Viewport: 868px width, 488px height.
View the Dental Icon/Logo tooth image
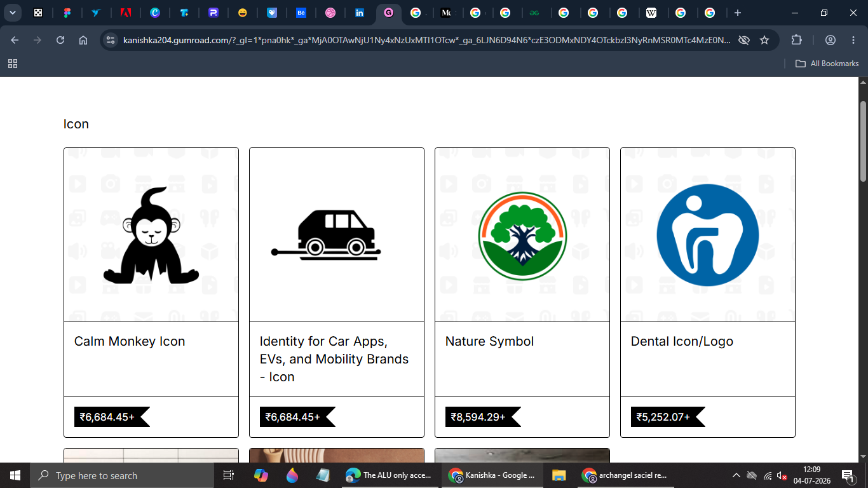[x=708, y=235]
